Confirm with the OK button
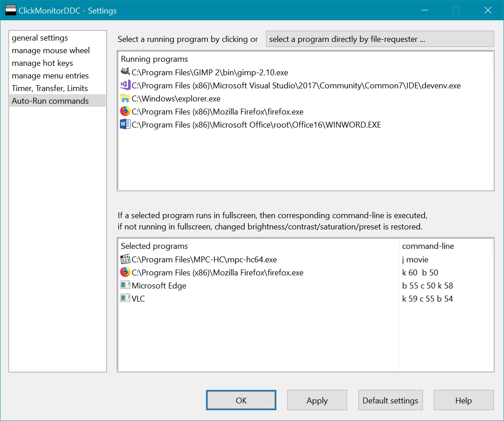This screenshot has height=421, width=504. click(x=241, y=400)
